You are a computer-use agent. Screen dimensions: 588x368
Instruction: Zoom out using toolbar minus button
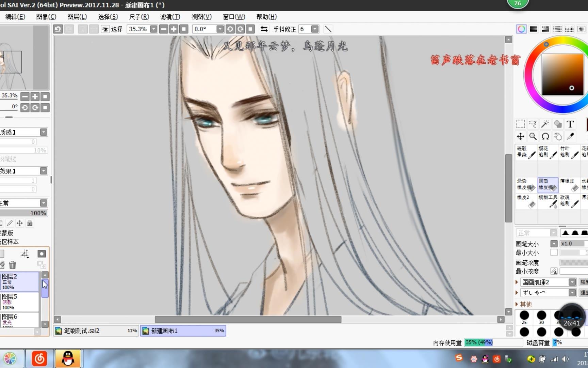point(164,29)
